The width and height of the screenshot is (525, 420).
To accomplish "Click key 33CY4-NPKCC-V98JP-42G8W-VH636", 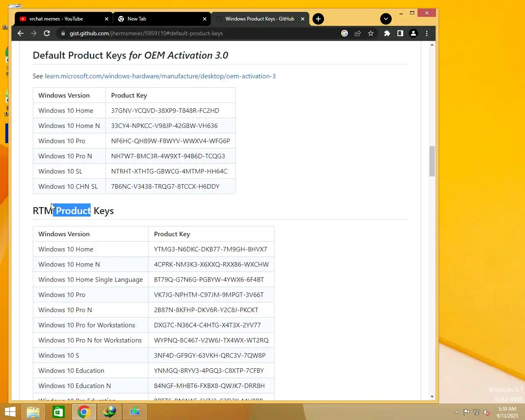I will (x=164, y=126).
